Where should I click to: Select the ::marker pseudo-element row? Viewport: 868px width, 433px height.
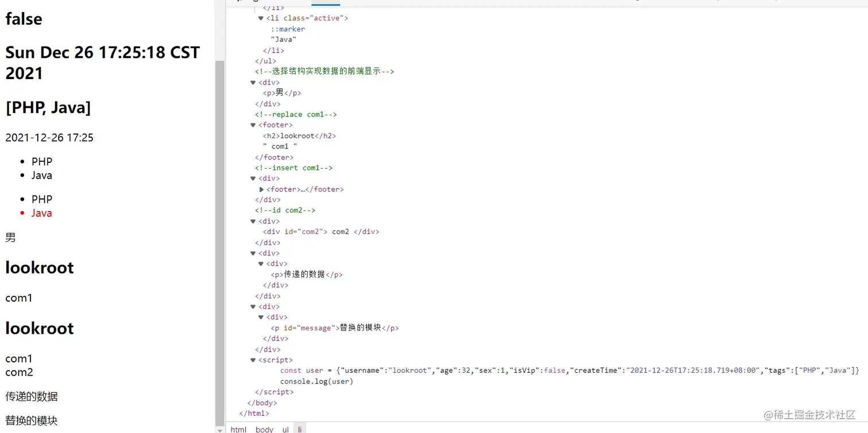288,29
